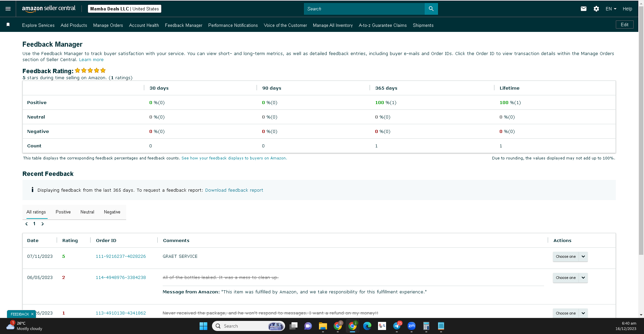Open Manage Orders menu item
Screen dimensions: 644x334
(108, 25)
